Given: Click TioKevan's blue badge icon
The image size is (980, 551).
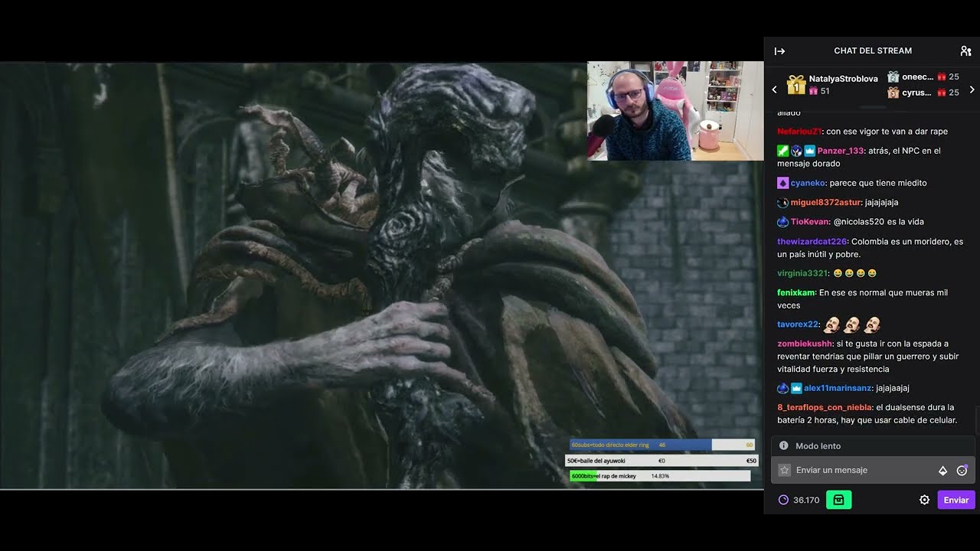Looking at the screenshot, I should [x=782, y=222].
